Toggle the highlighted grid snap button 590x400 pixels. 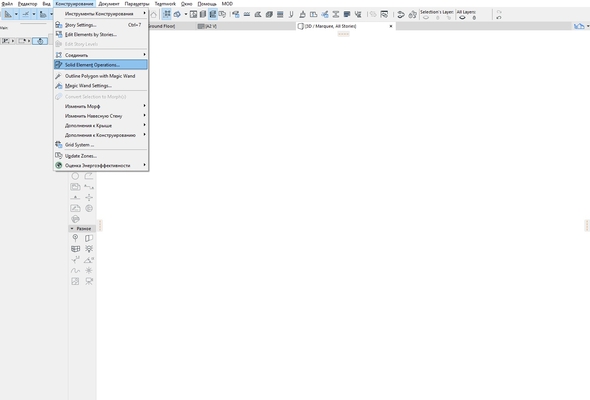coord(167,14)
